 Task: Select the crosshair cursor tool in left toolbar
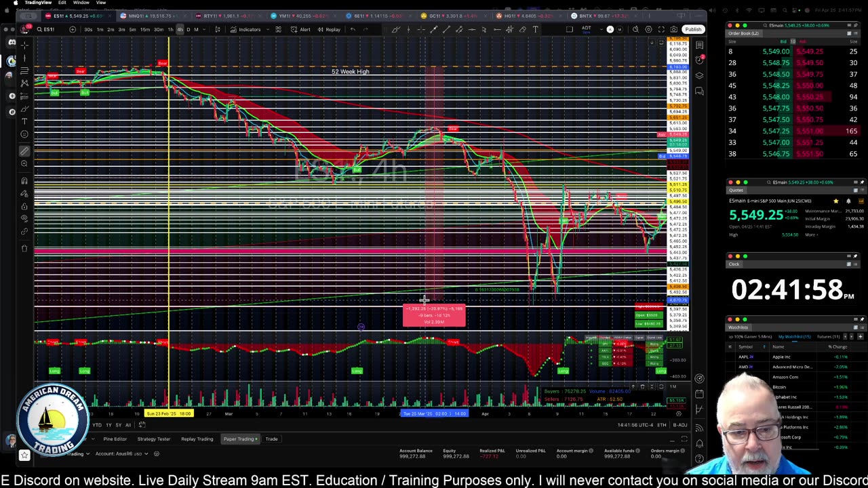(x=24, y=45)
